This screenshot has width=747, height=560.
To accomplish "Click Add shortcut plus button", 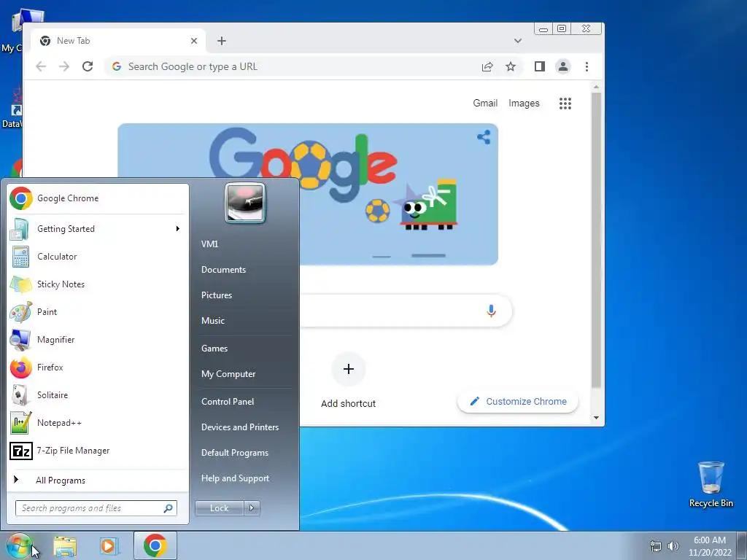I will (x=349, y=369).
